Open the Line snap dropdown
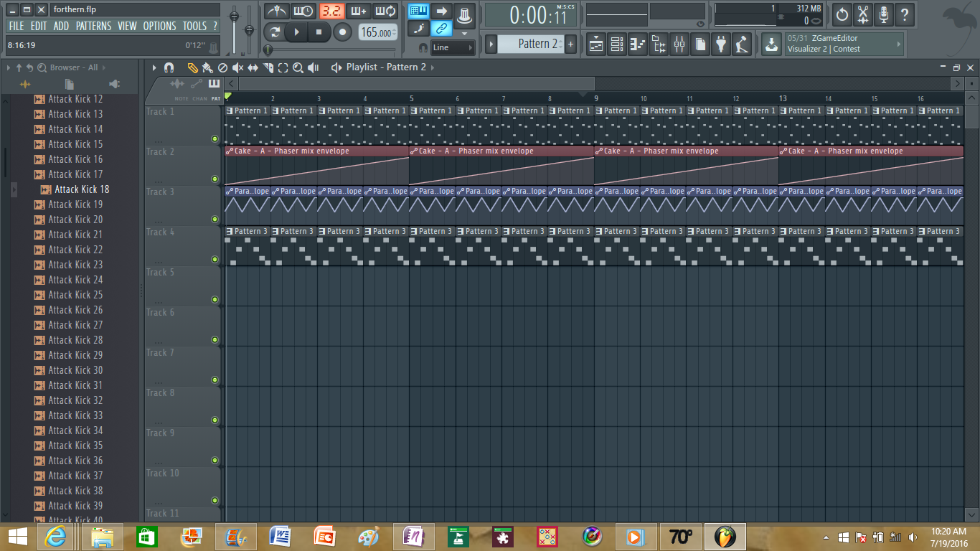The width and height of the screenshot is (980, 551). (x=453, y=47)
